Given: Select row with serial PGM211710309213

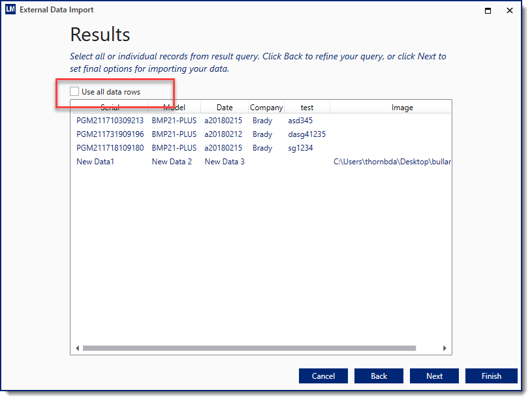Looking at the screenshot, I should [110, 121].
